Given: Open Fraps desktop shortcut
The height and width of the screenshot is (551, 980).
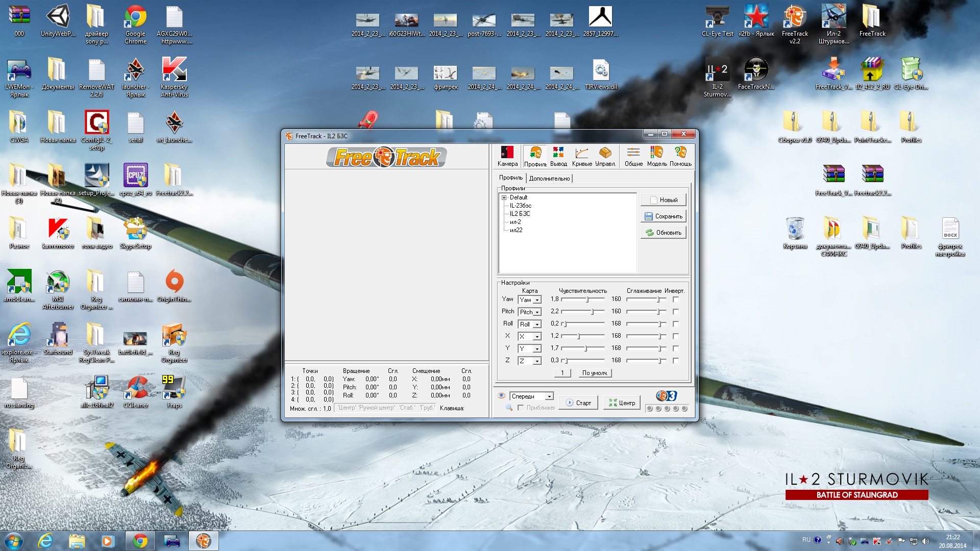Looking at the screenshot, I should [174, 392].
